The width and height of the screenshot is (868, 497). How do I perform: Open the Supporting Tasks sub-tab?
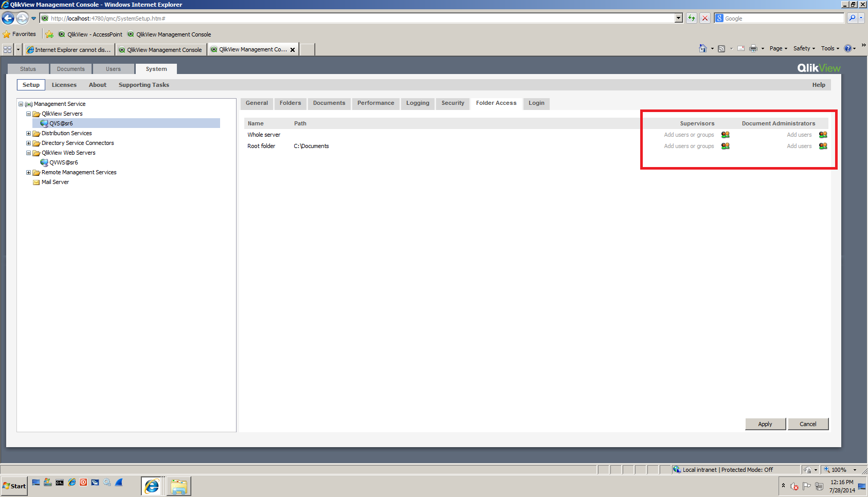(x=144, y=85)
